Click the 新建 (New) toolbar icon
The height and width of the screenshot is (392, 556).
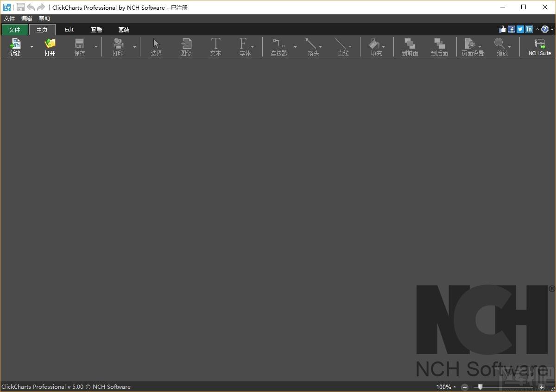click(x=15, y=44)
